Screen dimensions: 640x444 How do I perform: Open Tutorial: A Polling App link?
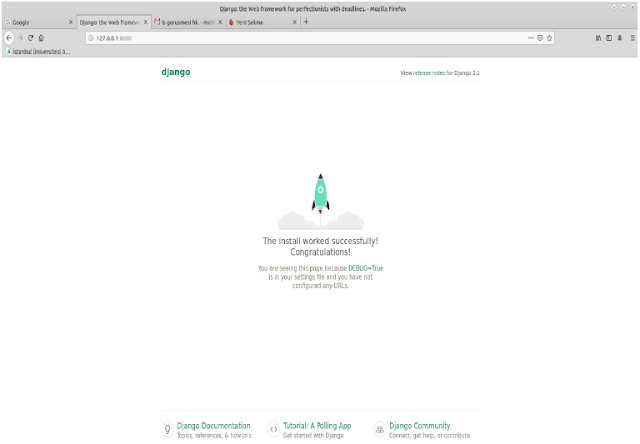317,426
